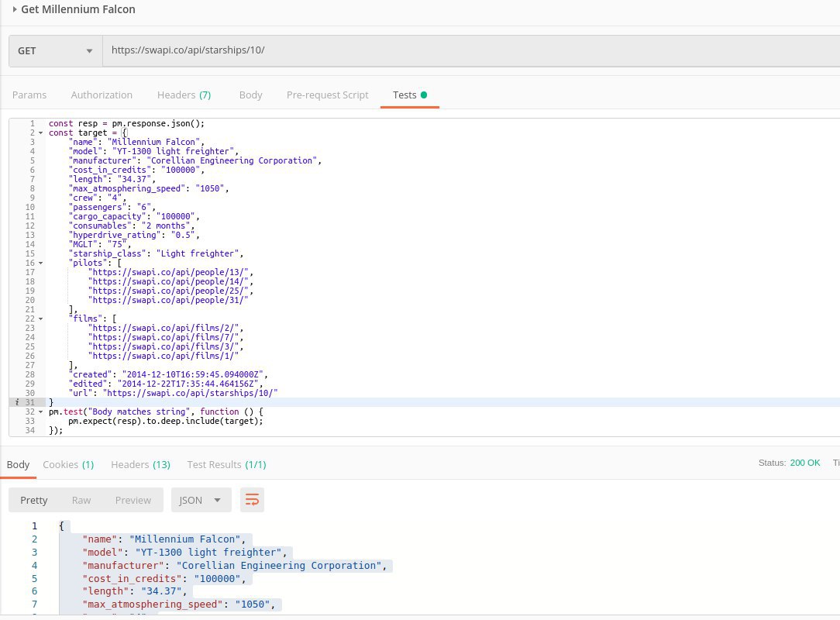Click the "Corellian Engineering Corporation" value in the script
The image size is (840, 620).
(x=232, y=160)
